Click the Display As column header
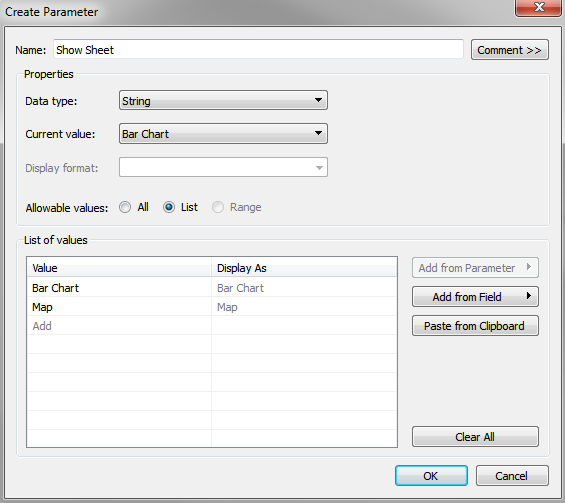 304,268
